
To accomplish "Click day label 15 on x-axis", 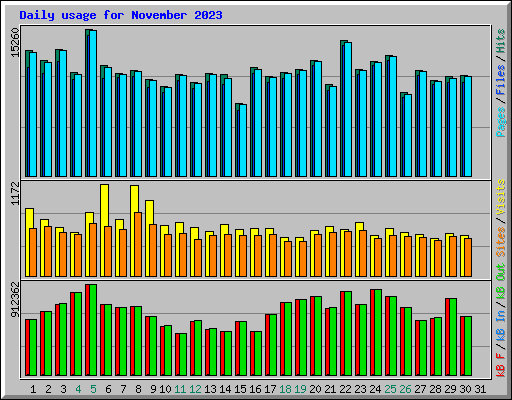I will [240, 389].
